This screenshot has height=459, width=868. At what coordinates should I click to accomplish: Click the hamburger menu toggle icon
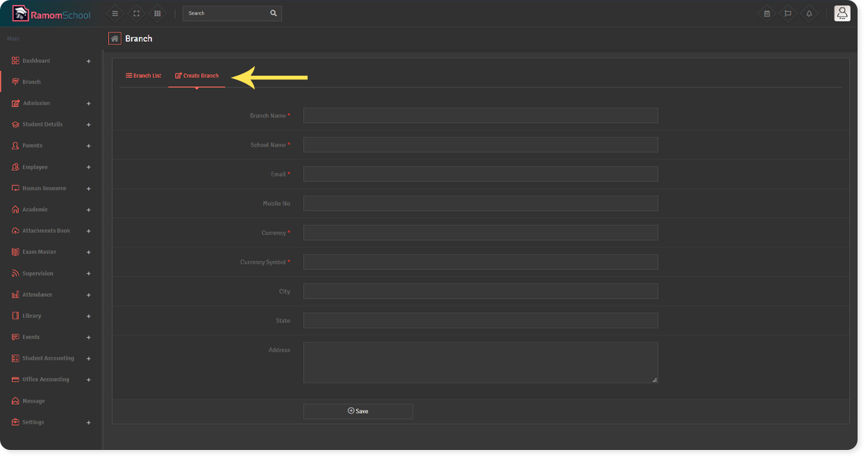pos(115,13)
